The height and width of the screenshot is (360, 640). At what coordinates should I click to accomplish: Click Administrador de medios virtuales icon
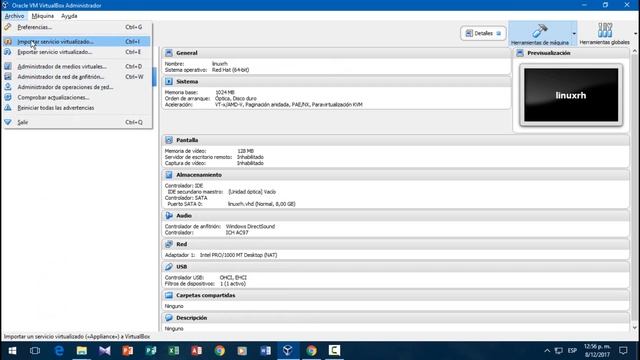(8, 66)
